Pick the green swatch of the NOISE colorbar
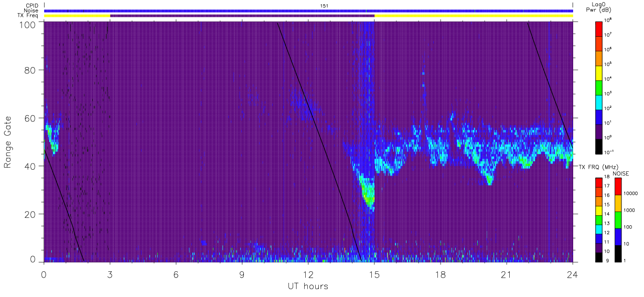The height and width of the screenshot is (297, 644). pos(618,220)
